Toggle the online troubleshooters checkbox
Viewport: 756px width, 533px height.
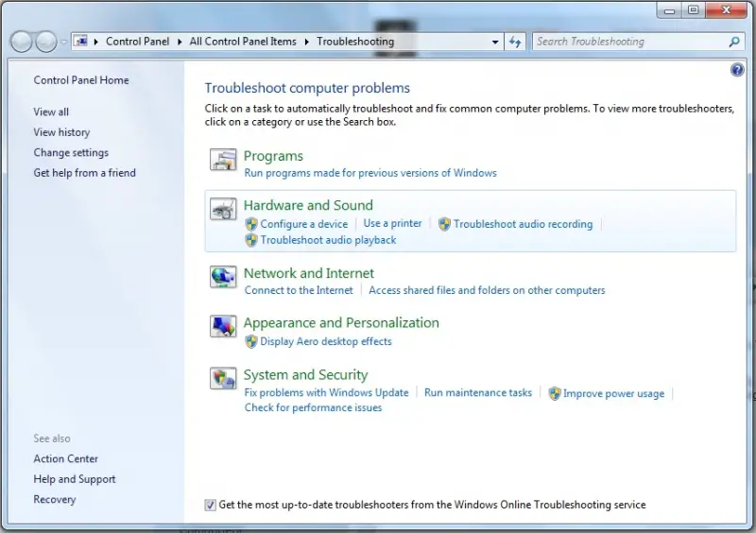click(210, 505)
